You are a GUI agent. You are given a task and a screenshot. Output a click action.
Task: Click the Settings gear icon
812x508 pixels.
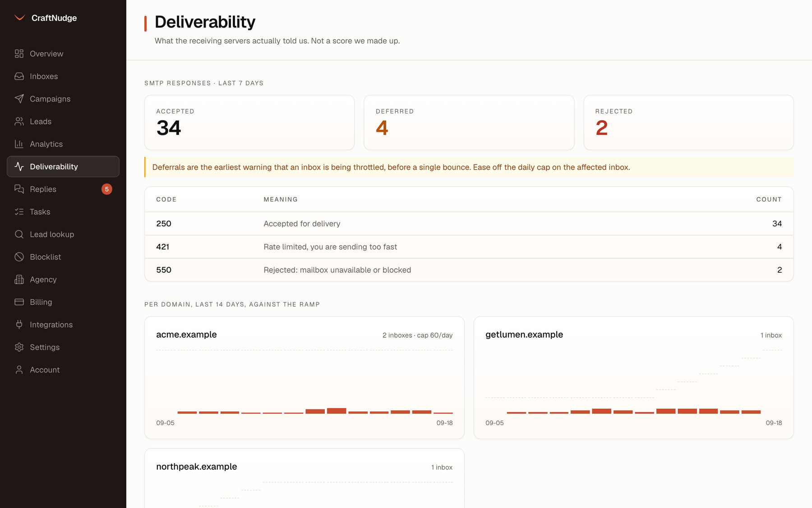pyautogui.click(x=19, y=347)
